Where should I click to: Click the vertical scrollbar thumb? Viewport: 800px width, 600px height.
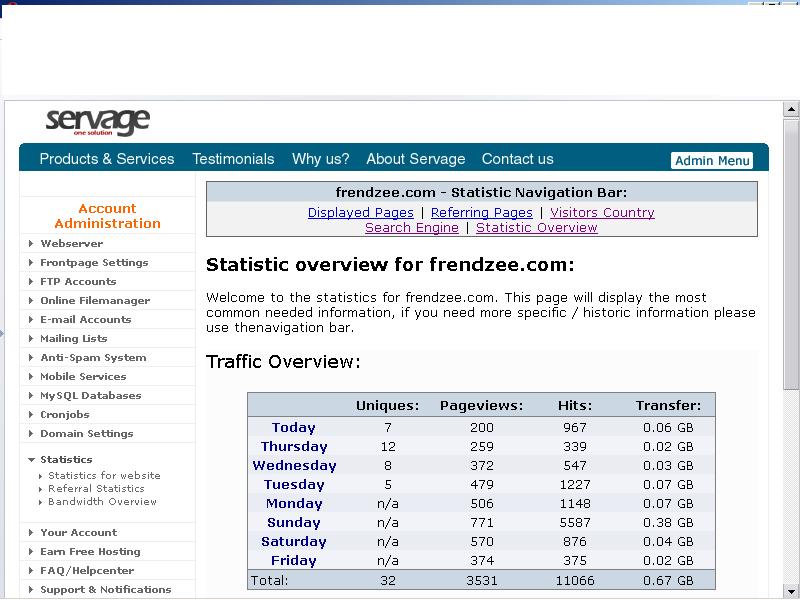(791, 250)
